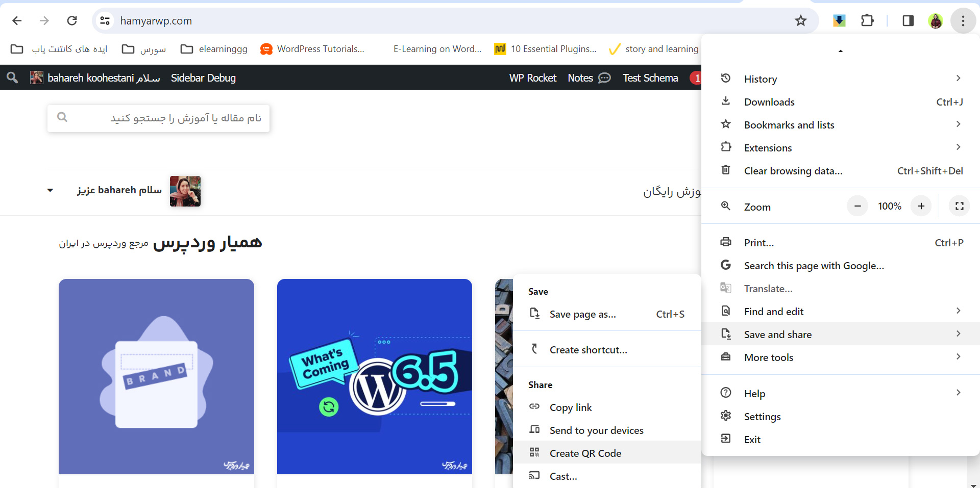Click Create shortcut in submenu
The width and height of the screenshot is (980, 488).
coord(607,349)
